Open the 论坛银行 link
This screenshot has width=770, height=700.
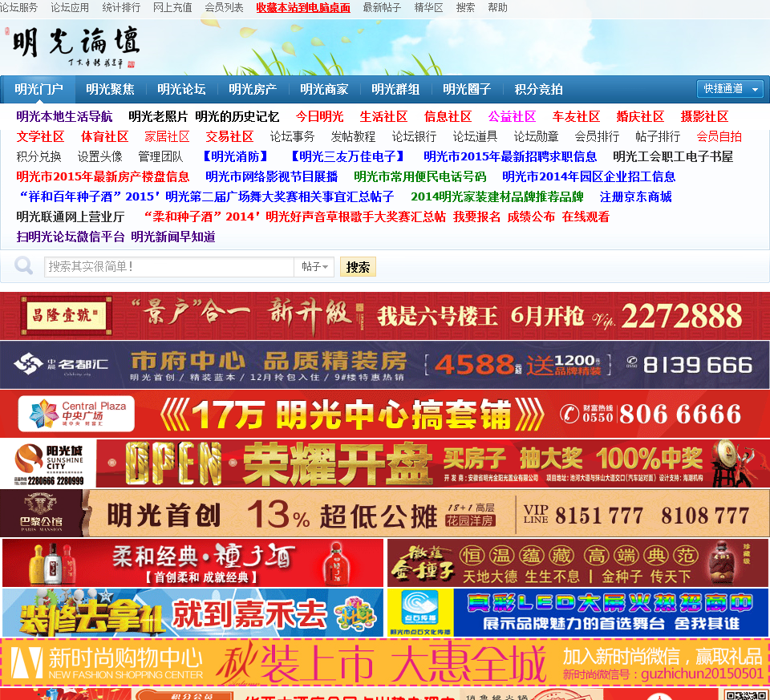[x=414, y=136]
